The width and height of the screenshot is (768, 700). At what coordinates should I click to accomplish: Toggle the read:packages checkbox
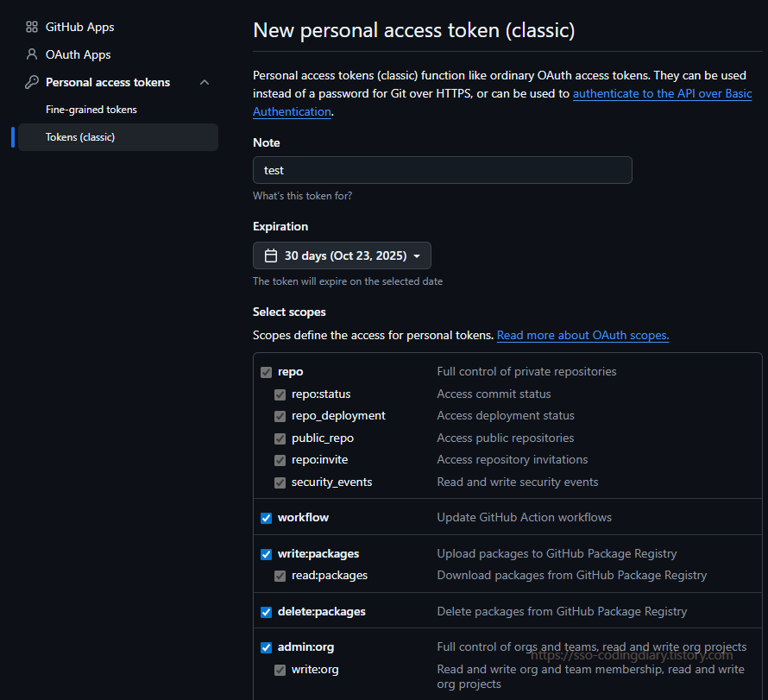coord(280,576)
